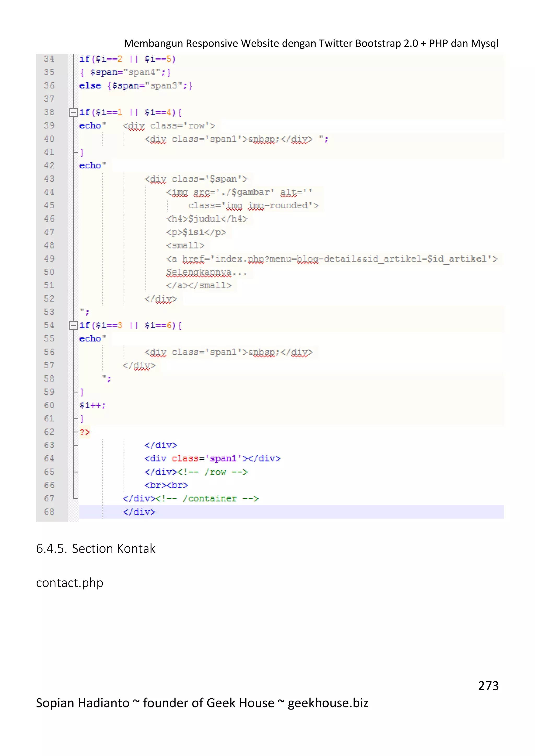Click the "<small>" tag on line 48
This screenshot has height=756, width=535.
tap(185, 246)
